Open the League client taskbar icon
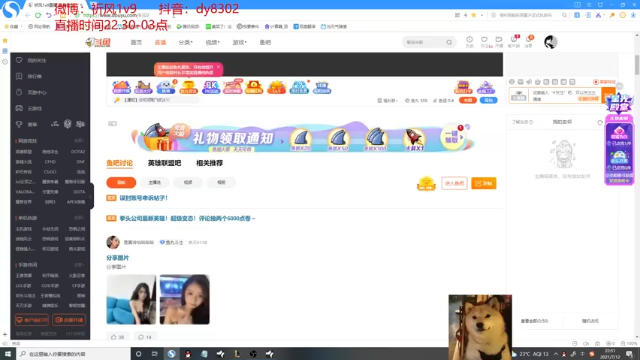 click(237, 354)
